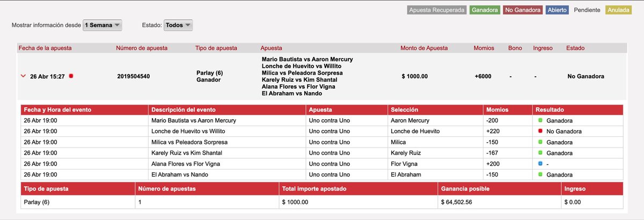Click 'Total importe apostado' summary header
This screenshot has height=220, width=644.
tap(314, 189)
